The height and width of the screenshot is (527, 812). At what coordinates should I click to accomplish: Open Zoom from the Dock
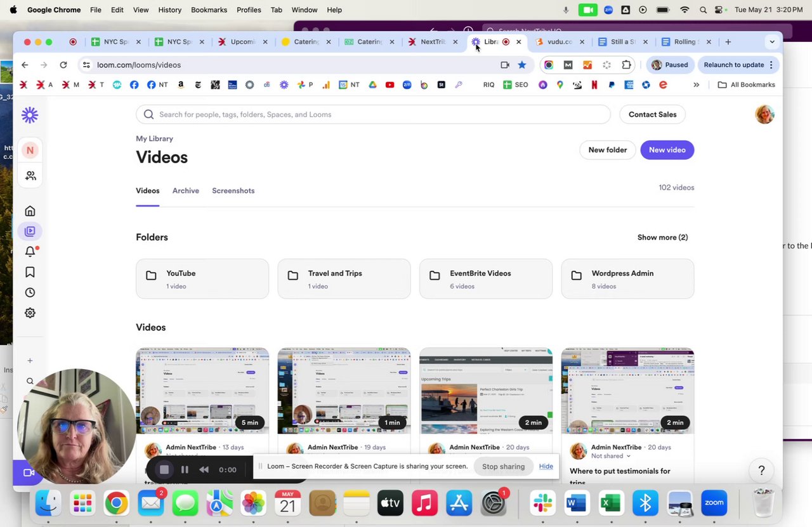(x=714, y=504)
